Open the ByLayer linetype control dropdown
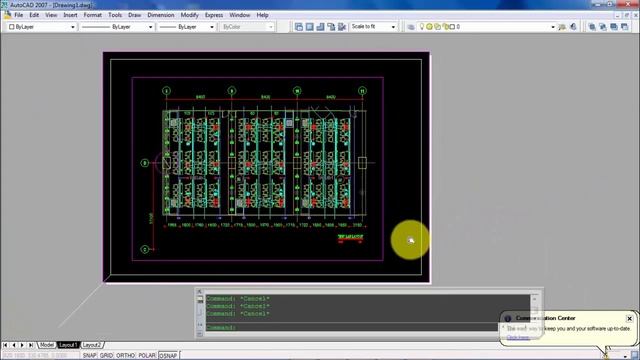This screenshot has width=640, height=360. pos(117,27)
